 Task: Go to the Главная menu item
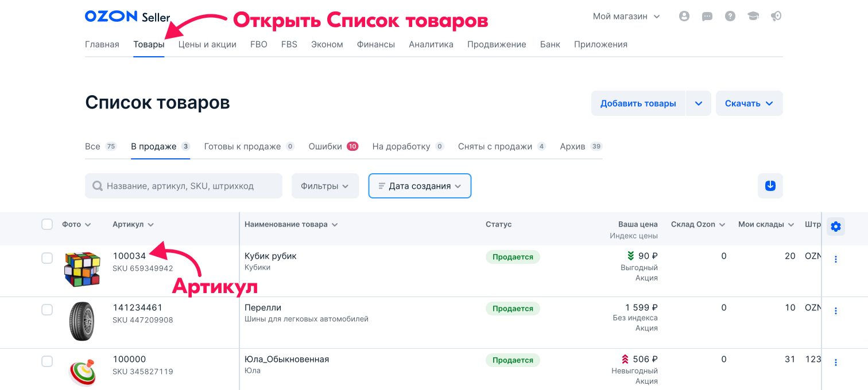(102, 44)
